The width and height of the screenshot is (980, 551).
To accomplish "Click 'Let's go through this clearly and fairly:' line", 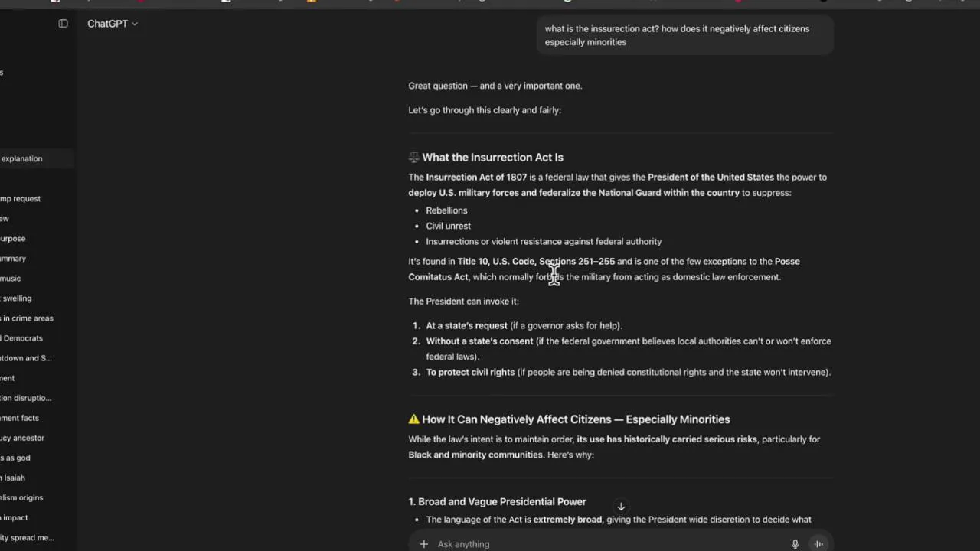I will pyautogui.click(x=485, y=109).
